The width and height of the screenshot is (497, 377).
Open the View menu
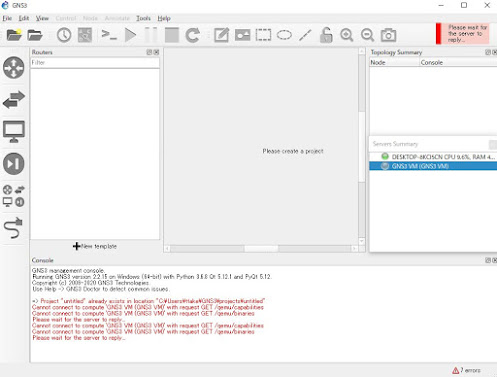[42, 18]
